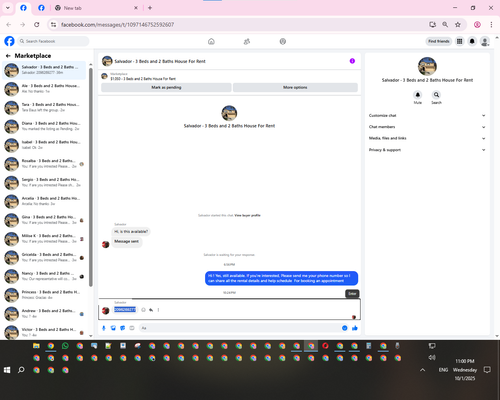Expand the Privacy & support section
500x400 pixels.
click(x=427, y=150)
